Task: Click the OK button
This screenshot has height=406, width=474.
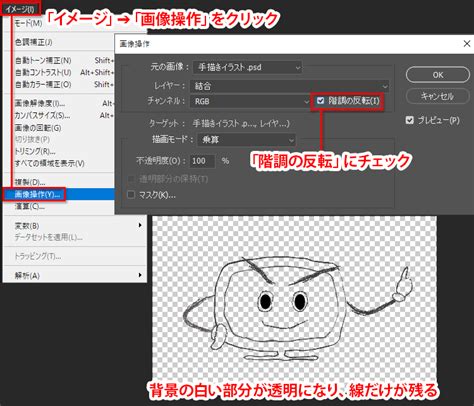Action: click(x=438, y=75)
